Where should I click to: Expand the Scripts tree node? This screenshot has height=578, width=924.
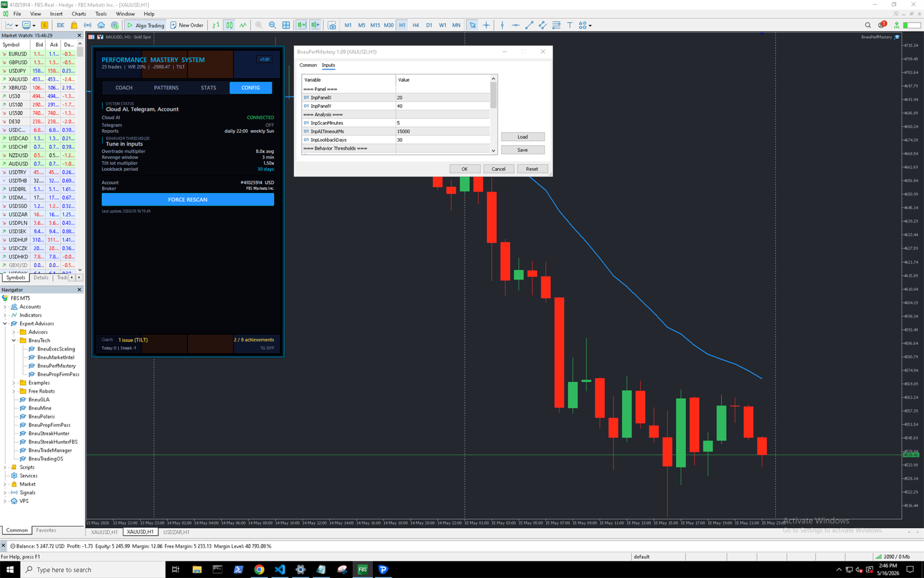pos(5,467)
